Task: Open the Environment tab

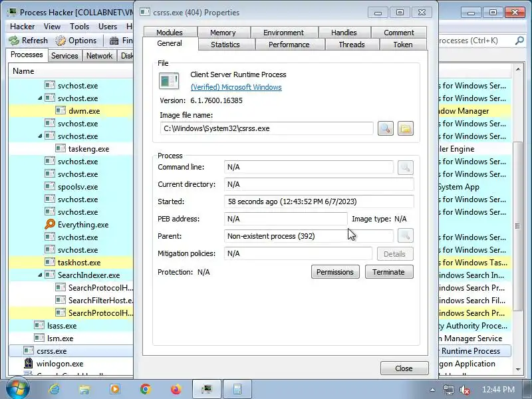Action: (x=284, y=33)
